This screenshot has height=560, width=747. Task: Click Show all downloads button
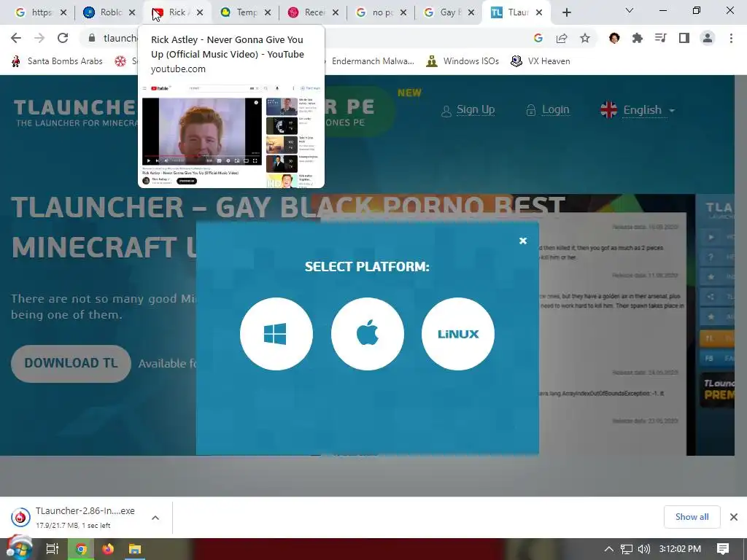pos(692,517)
